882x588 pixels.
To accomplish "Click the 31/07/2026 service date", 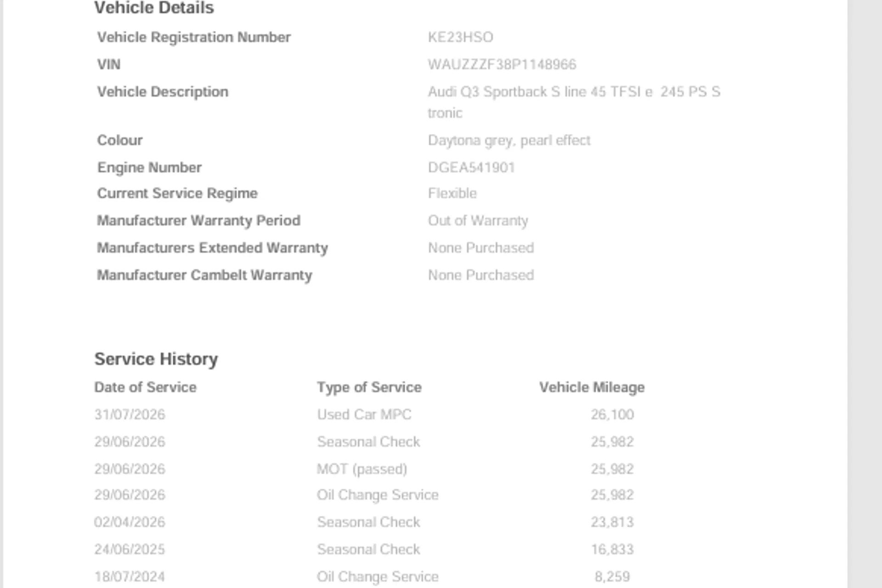I will [130, 414].
